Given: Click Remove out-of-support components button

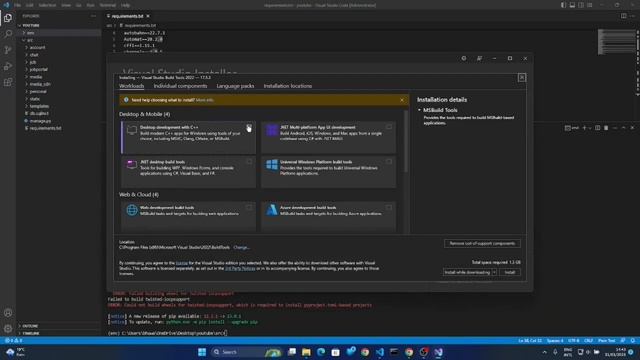Looking at the screenshot, I should (482, 243).
